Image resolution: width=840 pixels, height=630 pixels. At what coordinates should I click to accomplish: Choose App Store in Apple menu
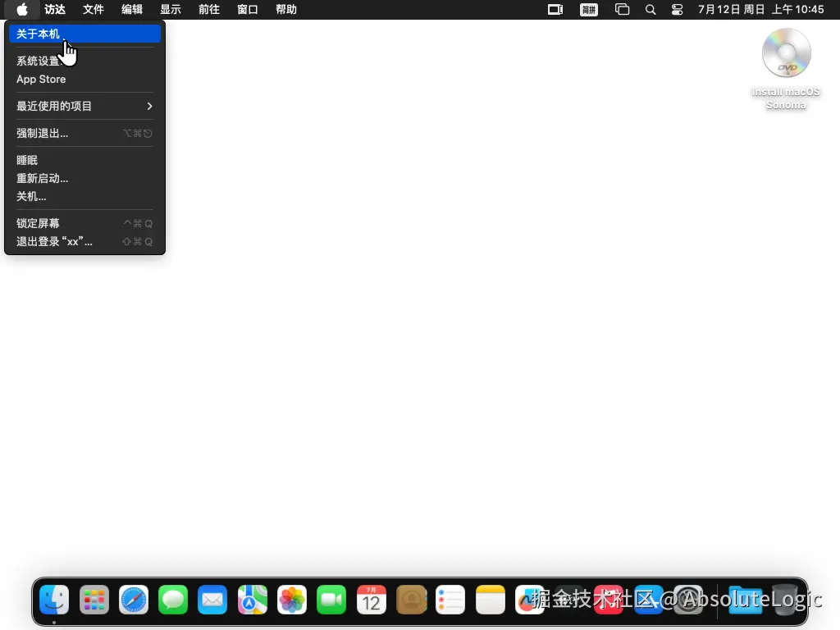pos(84,80)
